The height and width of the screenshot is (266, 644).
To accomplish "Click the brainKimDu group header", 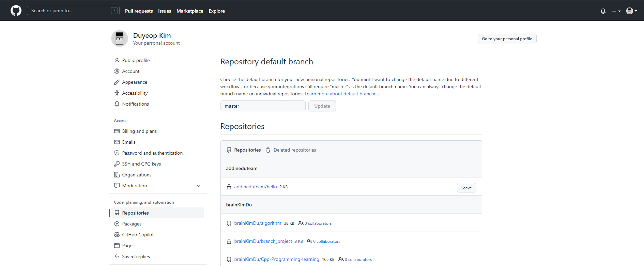I will 351,205.
